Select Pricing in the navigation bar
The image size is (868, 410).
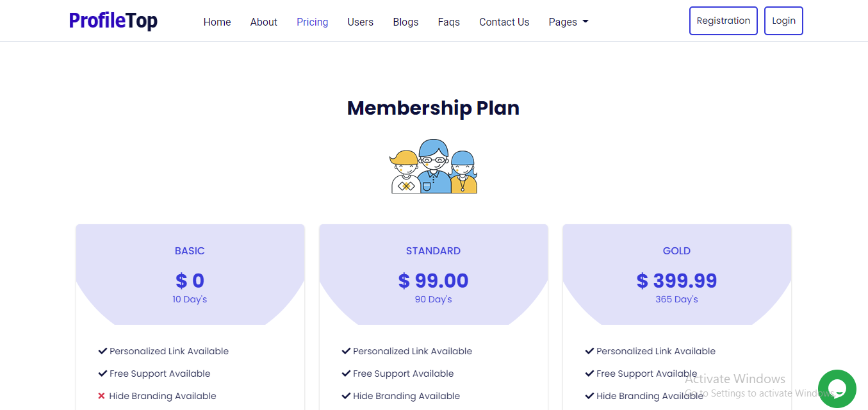point(313,22)
